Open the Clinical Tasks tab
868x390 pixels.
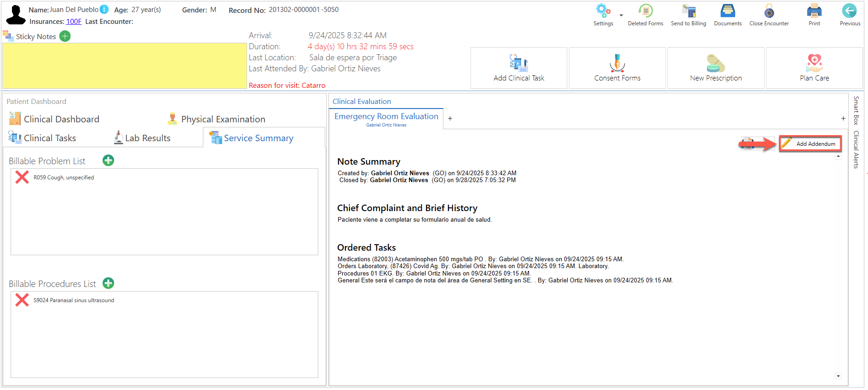tap(42, 138)
